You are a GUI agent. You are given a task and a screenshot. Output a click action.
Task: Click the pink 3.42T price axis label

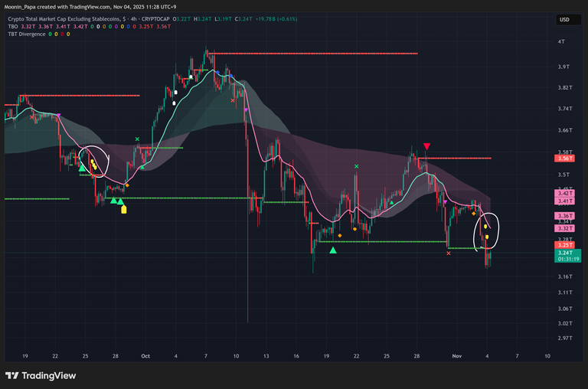(x=566, y=194)
